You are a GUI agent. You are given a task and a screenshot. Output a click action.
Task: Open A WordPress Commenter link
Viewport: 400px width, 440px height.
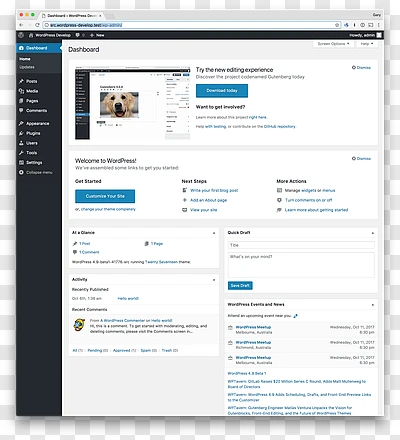tap(123, 321)
